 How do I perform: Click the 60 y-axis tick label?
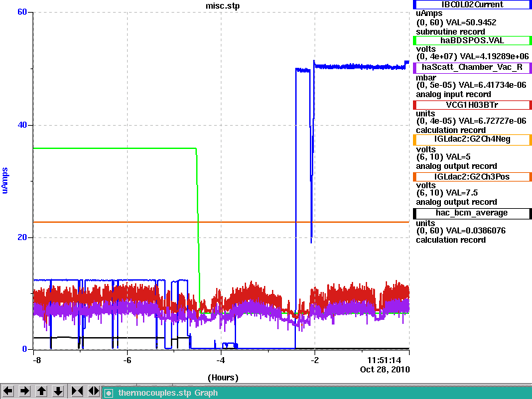pyautogui.click(x=22, y=12)
